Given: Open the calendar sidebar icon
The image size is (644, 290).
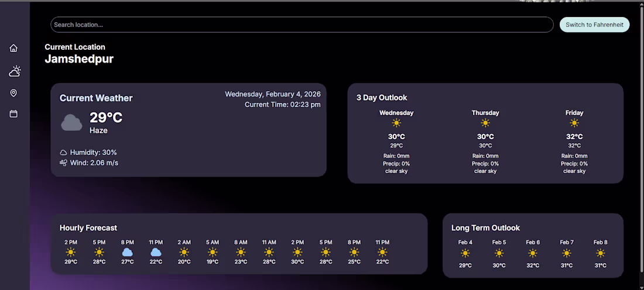Looking at the screenshot, I should click(13, 113).
